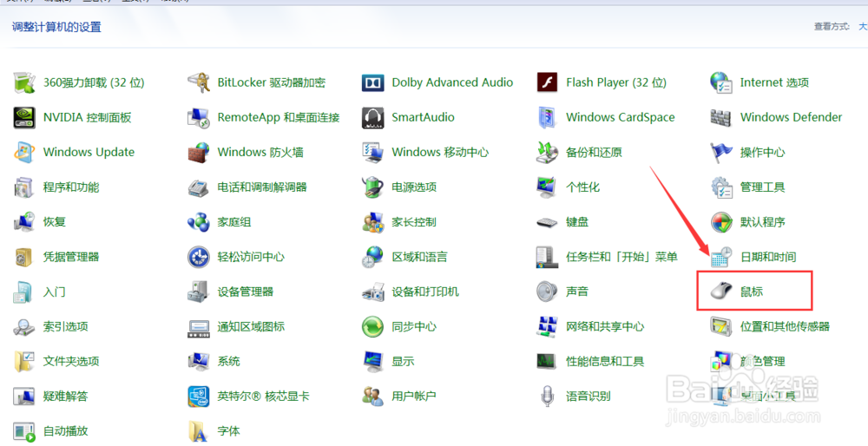Open the 系统 link
This screenshot has width=868, height=446.
(x=228, y=361)
